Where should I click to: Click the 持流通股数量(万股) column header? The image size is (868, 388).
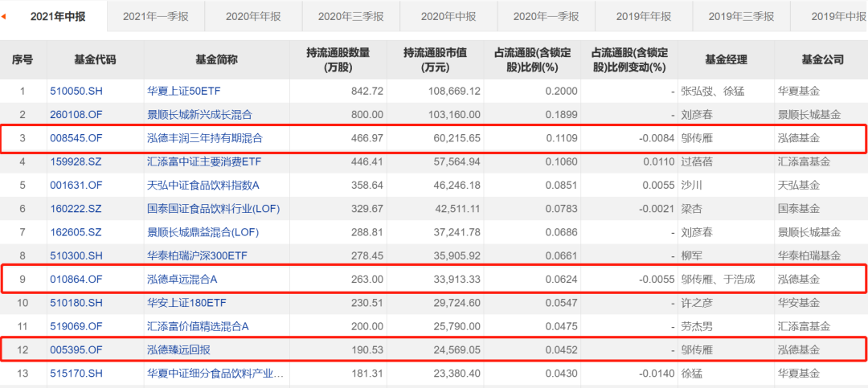click(x=338, y=59)
